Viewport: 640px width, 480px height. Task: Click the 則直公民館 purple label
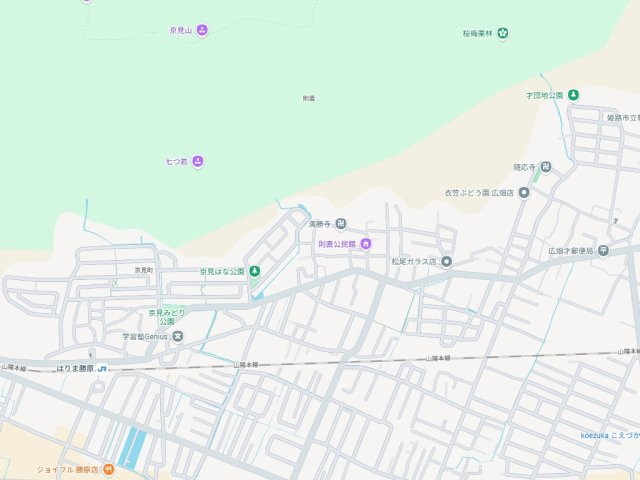(x=337, y=244)
